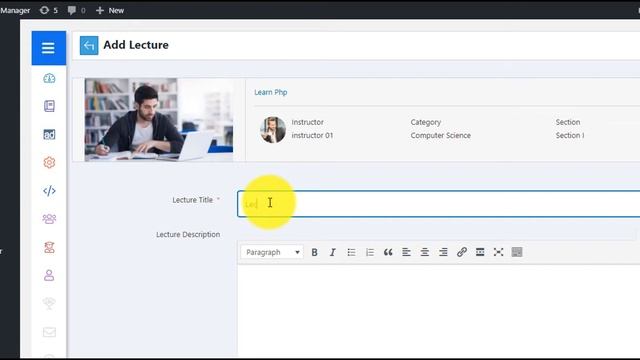Open the Learn Php course link

pyautogui.click(x=271, y=92)
